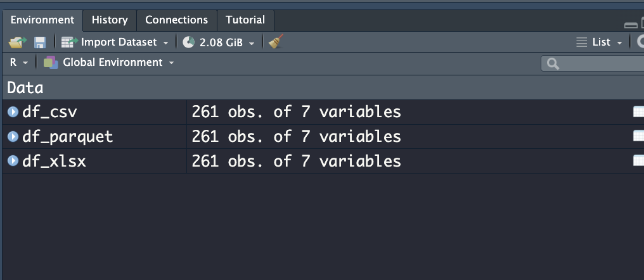
Task: View df_parquet data table icon
Action: [x=638, y=137]
